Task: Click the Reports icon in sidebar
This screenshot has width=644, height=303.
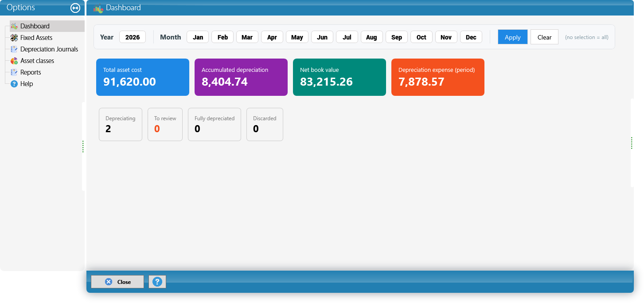Action: (x=14, y=72)
